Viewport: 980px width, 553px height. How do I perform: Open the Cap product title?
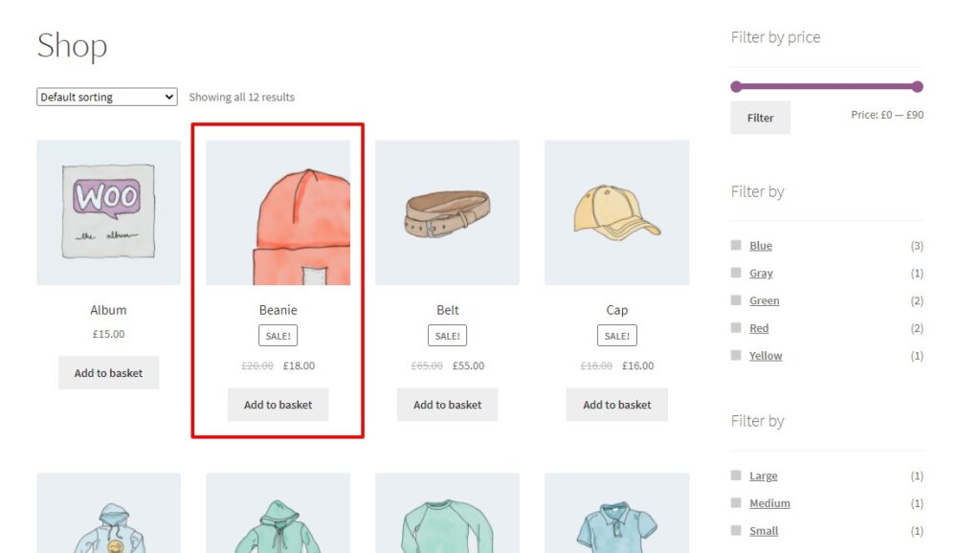click(616, 309)
